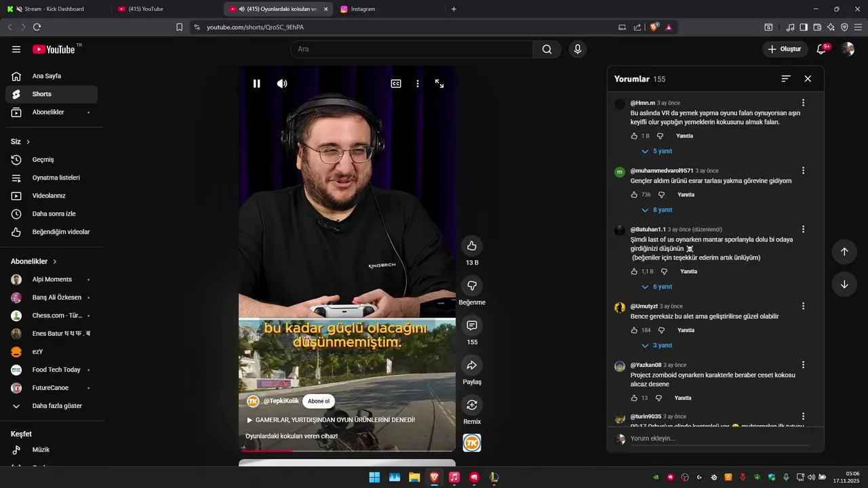
Task: Go to Ana Sayfa in sidebar
Action: [52, 76]
